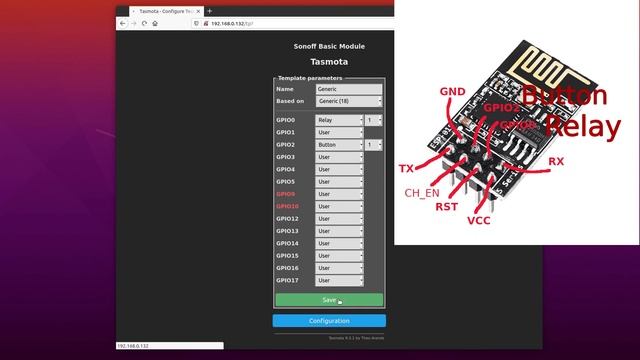Open the GPIO13 function dropdown
Viewport: 640px width, 360px height.
(339, 231)
